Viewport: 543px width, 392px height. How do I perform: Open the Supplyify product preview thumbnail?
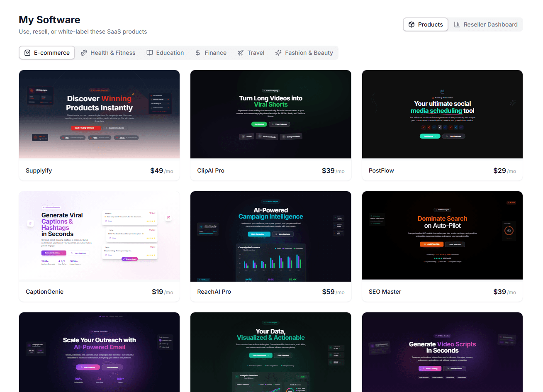tap(99, 114)
